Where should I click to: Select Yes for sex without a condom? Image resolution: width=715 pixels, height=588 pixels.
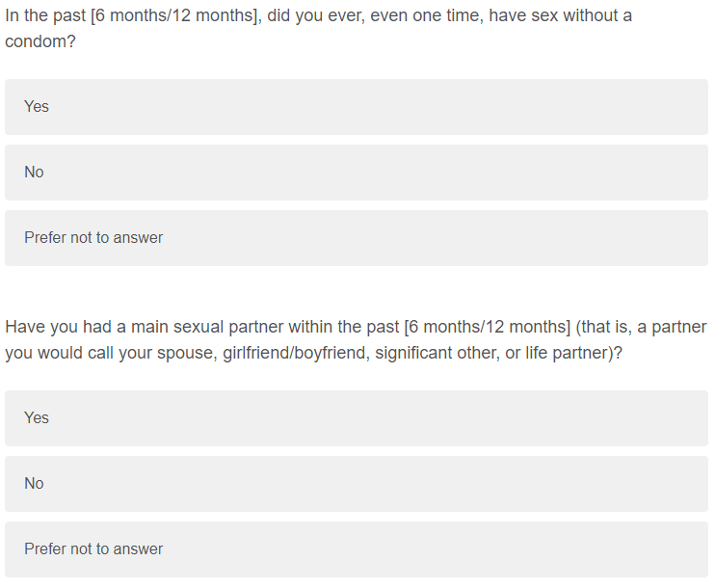(356, 107)
